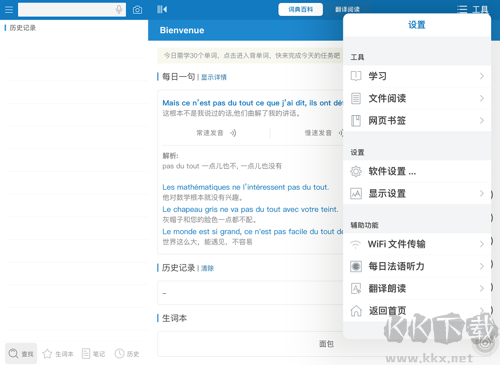Expand the 网页书签 row chevron

tap(482, 120)
